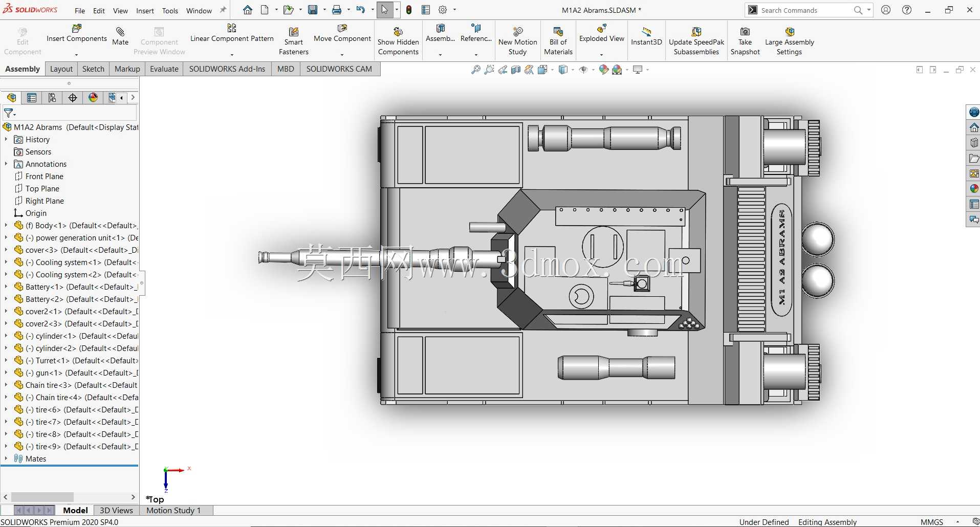The width and height of the screenshot is (980, 527).
Task: Click the Mate tool in the Assembly ribbon
Action: coord(120,36)
